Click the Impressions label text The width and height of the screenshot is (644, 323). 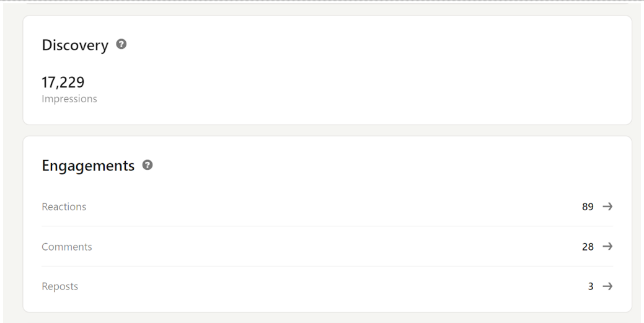coord(69,99)
